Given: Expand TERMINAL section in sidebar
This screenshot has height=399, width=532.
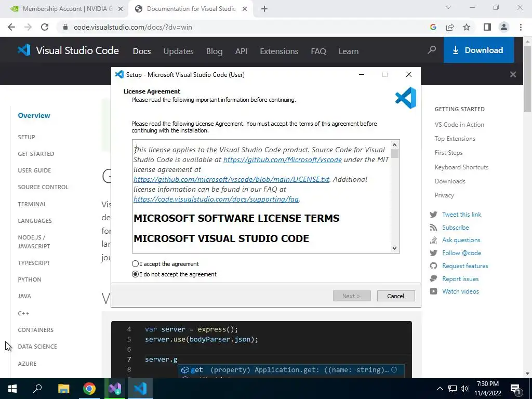Looking at the screenshot, I should tap(32, 204).
